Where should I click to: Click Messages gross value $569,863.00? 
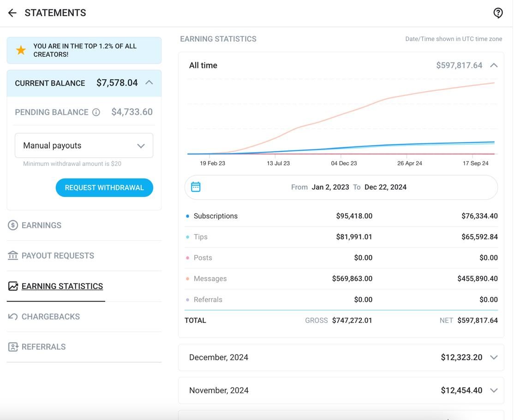(x=352, y=278)
